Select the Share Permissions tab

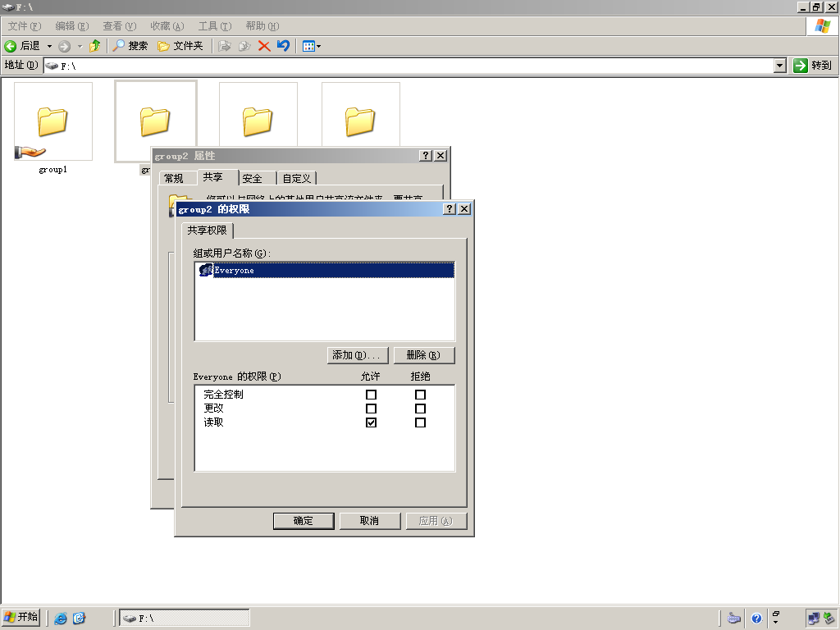207,231
